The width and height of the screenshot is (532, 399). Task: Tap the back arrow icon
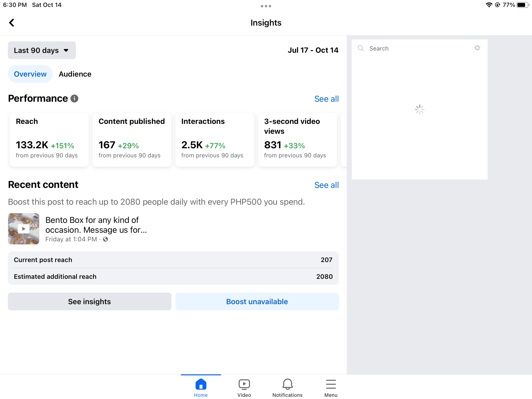point(12,23)
